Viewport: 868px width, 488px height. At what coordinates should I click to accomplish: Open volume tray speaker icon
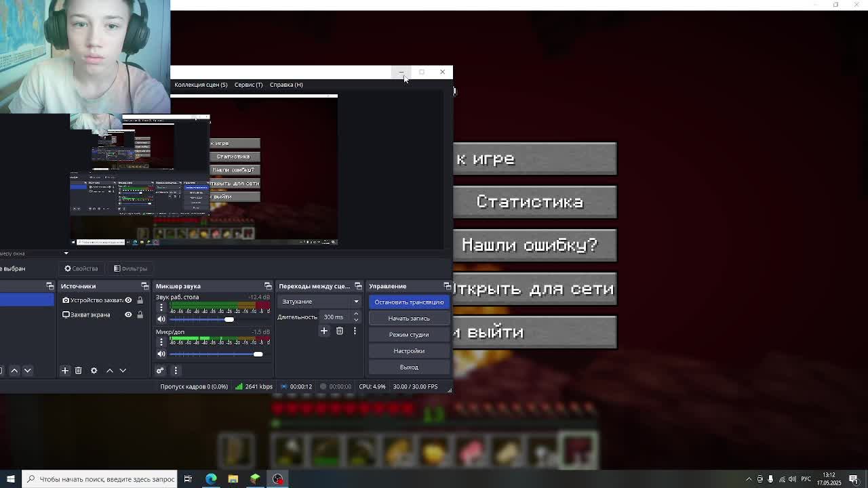[x=792, y=479]
